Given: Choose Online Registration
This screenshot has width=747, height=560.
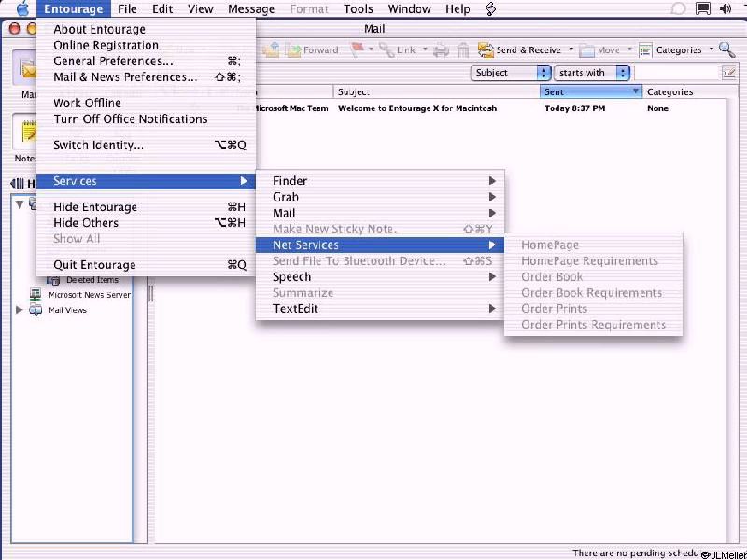Looking at the screenshot, I should pos(147,45).
